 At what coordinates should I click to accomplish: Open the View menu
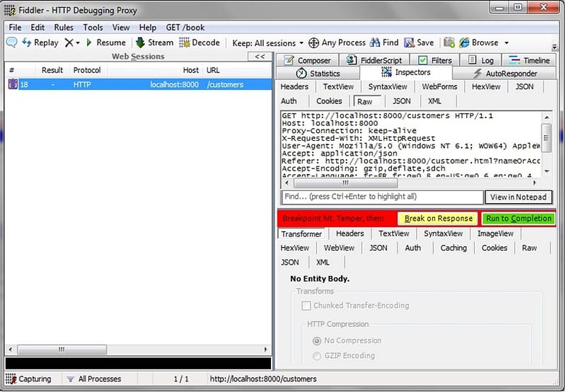[x=121, y=28]
